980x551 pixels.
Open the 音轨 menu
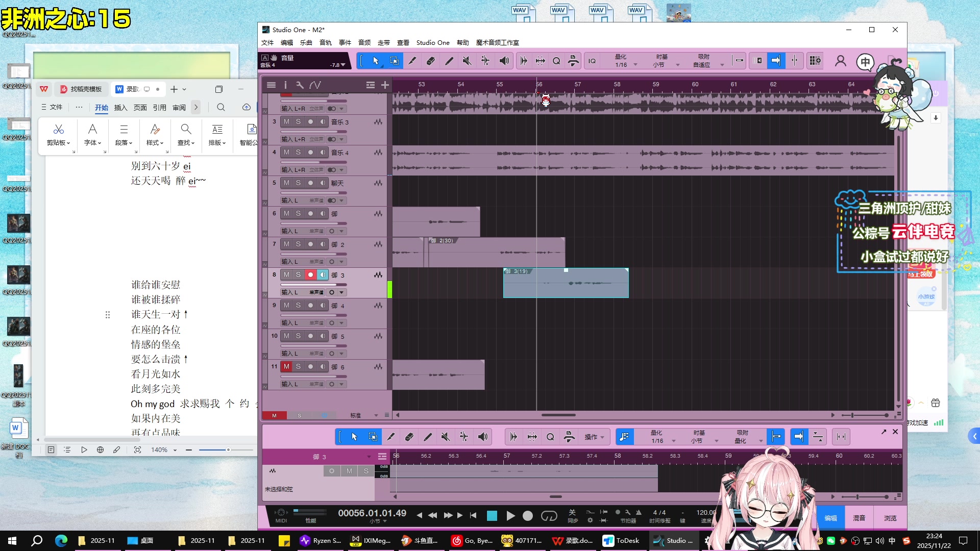click(325, 43)
